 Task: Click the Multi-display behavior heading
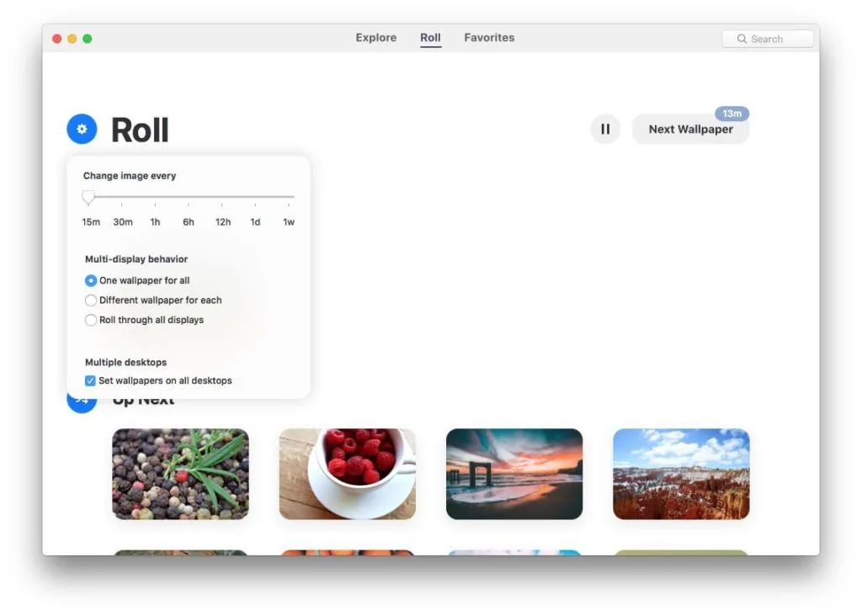point(136,259)
